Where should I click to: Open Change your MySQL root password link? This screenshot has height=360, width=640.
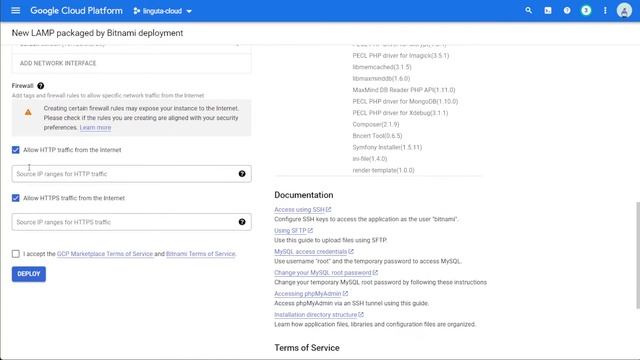[x=322, y=272]
